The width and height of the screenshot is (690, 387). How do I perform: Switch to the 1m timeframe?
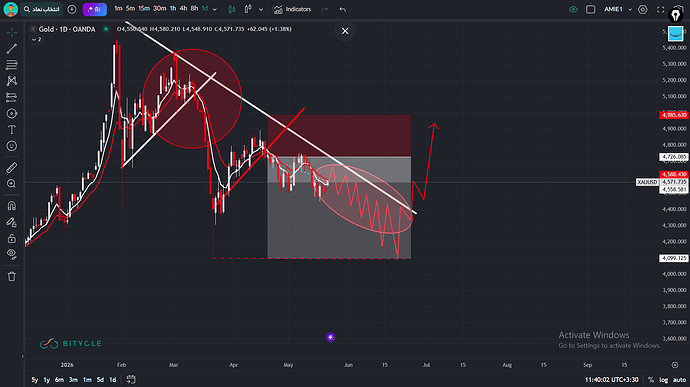(118, 8)
